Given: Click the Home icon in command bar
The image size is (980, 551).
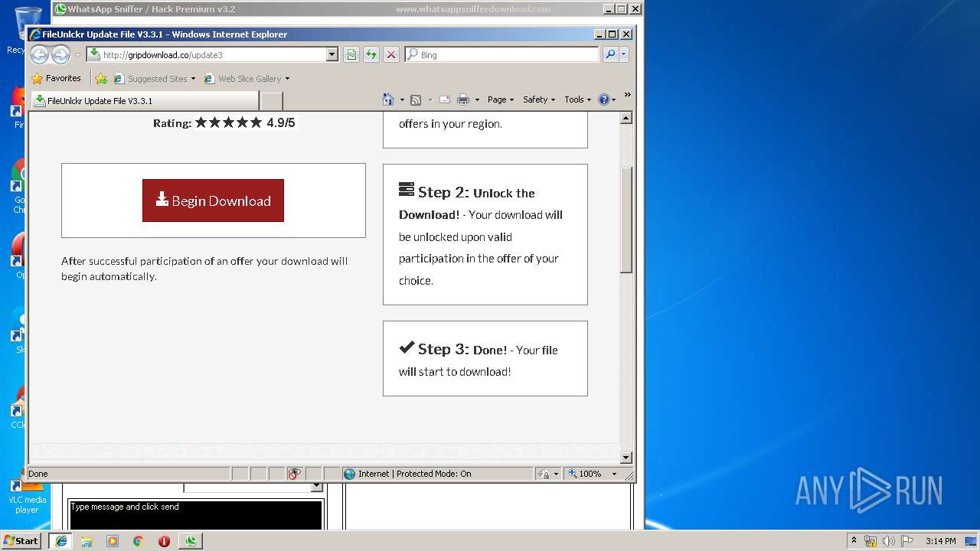Looking at the screenshot, I should tap(388, 99).
